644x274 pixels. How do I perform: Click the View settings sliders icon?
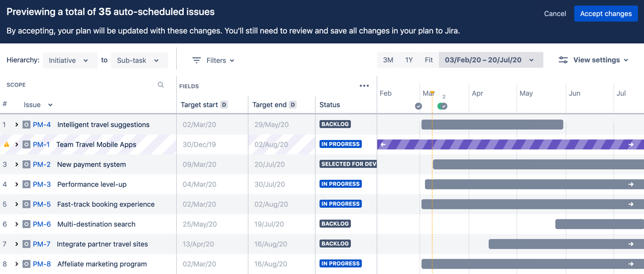(x=563, y=60)
